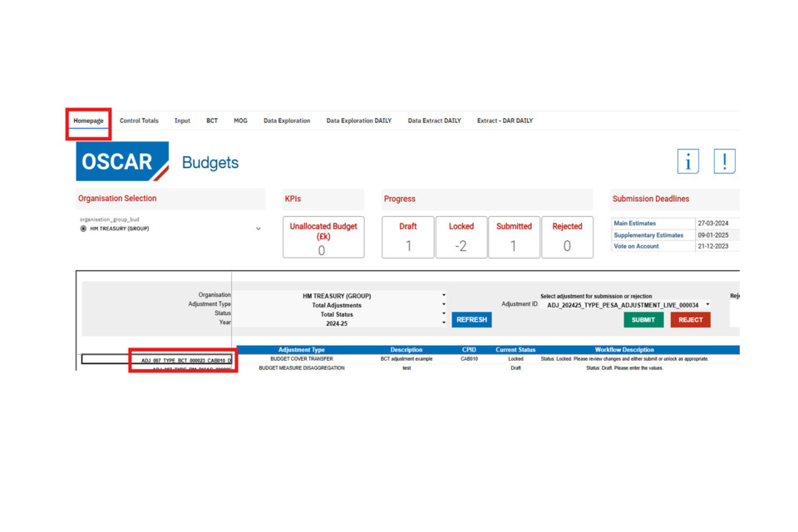Click the Locked progress count box

[x=461, y=238]
